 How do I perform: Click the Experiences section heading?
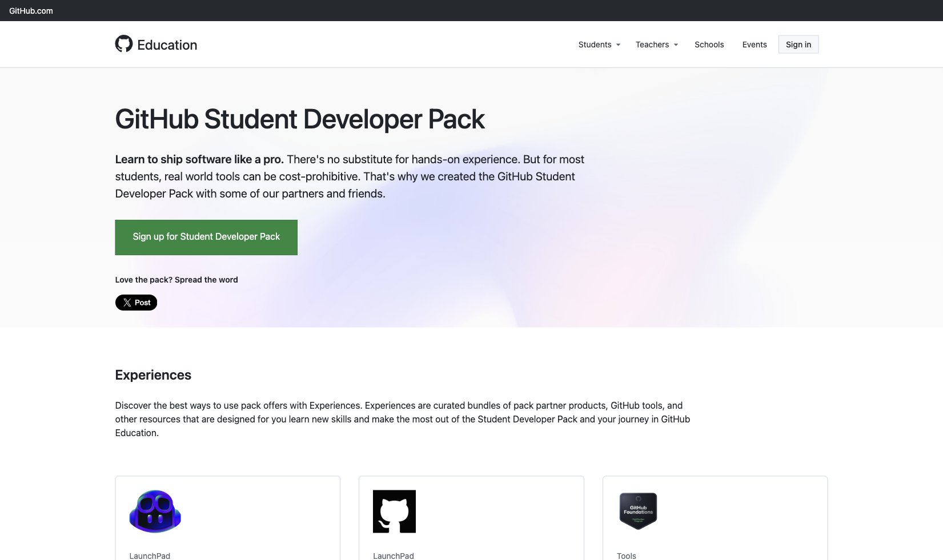click(x=153, y=375)
